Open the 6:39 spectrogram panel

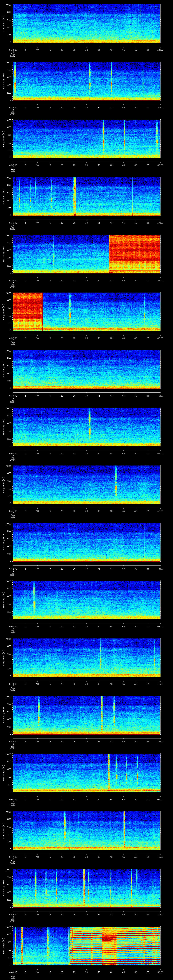(x=86, y=369)
